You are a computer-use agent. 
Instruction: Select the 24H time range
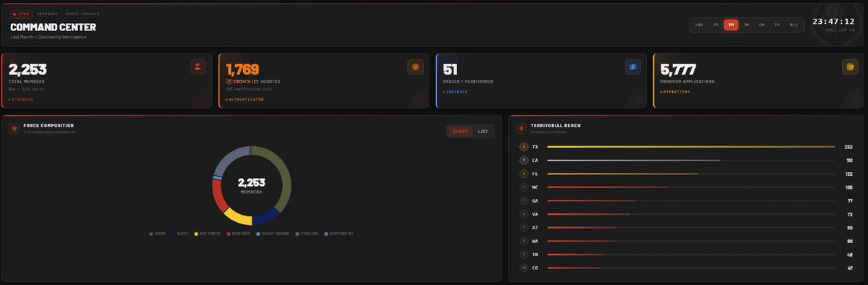pos(699,25)
